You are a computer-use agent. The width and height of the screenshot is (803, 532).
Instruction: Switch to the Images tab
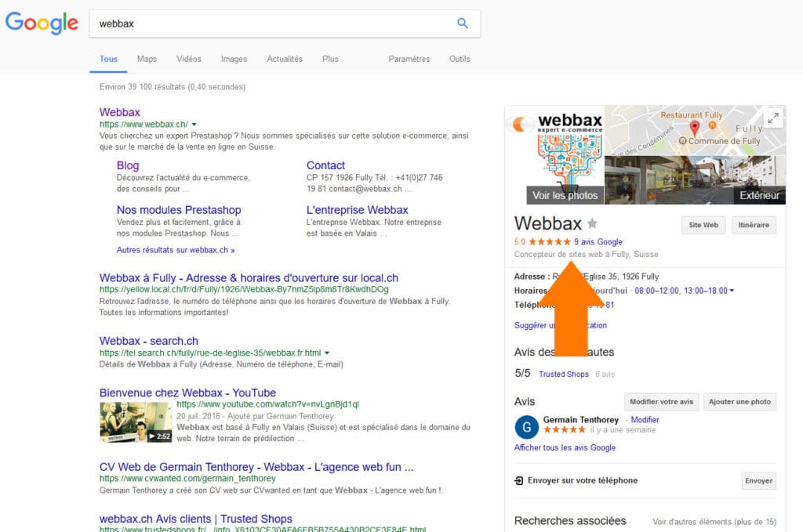point(234,59)
